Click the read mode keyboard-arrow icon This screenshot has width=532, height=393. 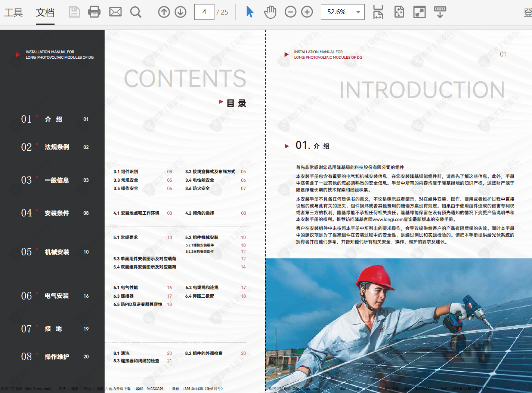[x=440, y=12]
